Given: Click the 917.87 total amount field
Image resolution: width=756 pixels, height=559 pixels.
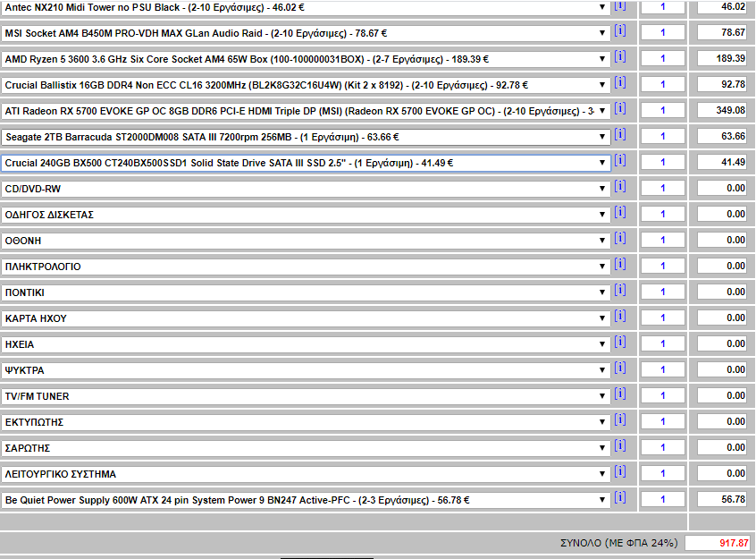Looking at the screenshot, I should pyautogui.click(x=718, y=543).
